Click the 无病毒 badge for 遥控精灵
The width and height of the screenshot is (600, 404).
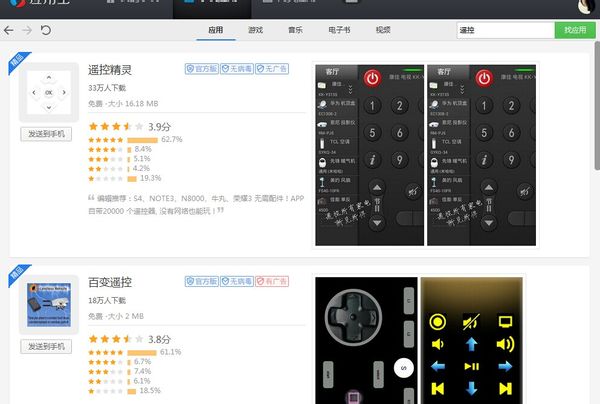coord(237,68)
